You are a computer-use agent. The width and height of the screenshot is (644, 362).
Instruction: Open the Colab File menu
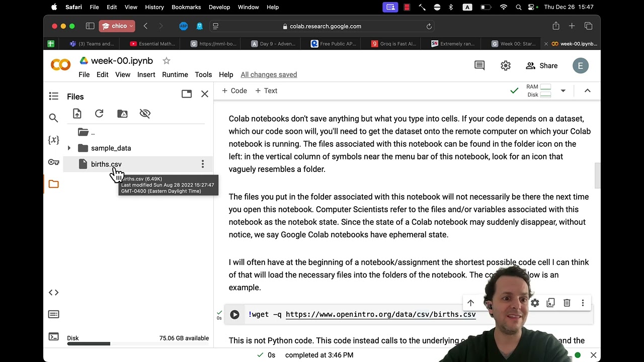(84, 74)
